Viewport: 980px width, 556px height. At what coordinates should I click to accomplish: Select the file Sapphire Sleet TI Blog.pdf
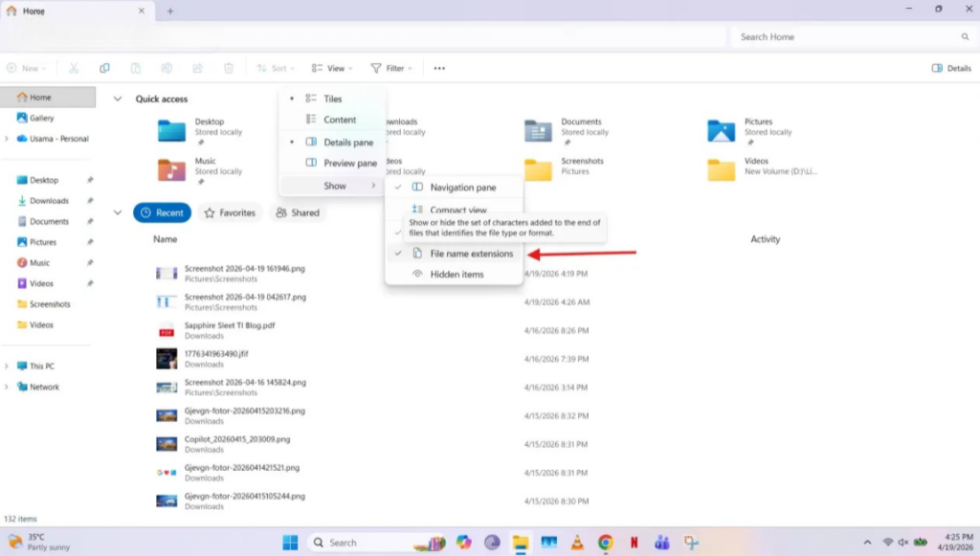click(230, 325)
